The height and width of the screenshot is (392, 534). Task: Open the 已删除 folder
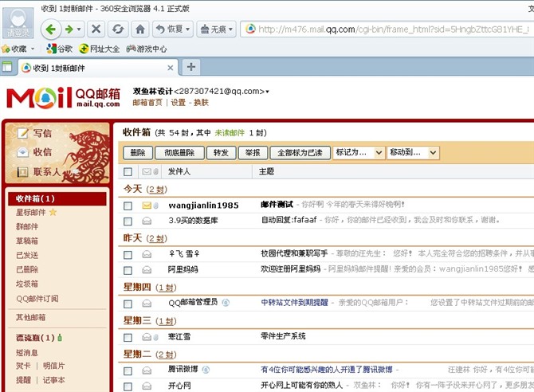pos(27,269)
